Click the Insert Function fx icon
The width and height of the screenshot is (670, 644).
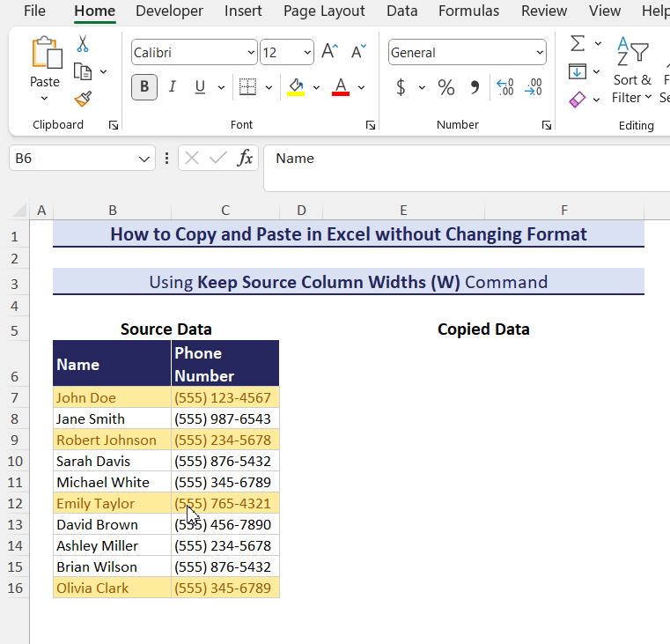(245, 159)
